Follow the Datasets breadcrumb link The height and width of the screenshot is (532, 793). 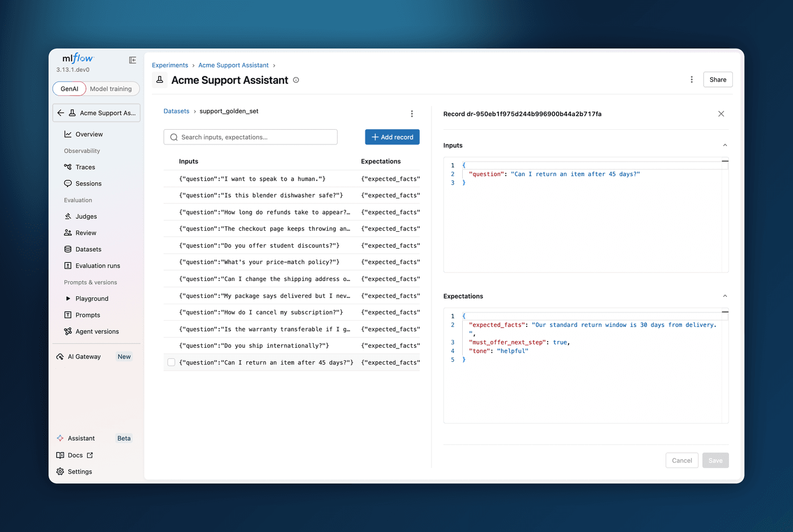pyautogui.click(x=177, y=111)
